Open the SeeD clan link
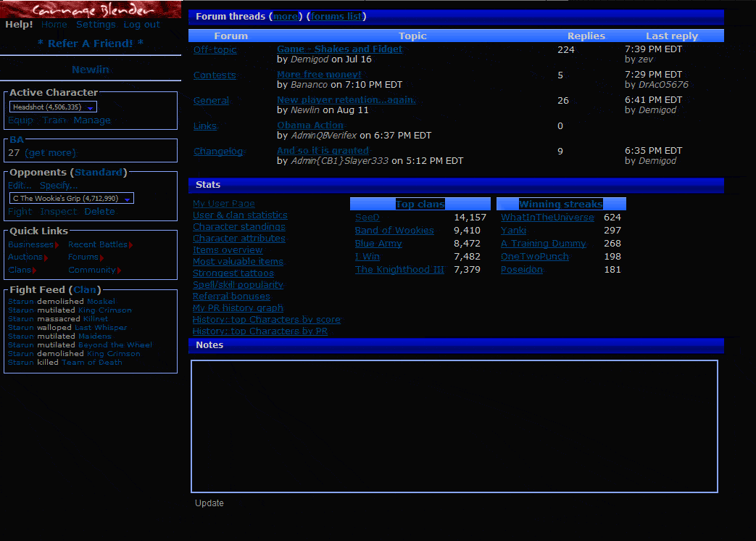This screenshot has height=541, width=756. pyautogui.click(x=367, y=218)
